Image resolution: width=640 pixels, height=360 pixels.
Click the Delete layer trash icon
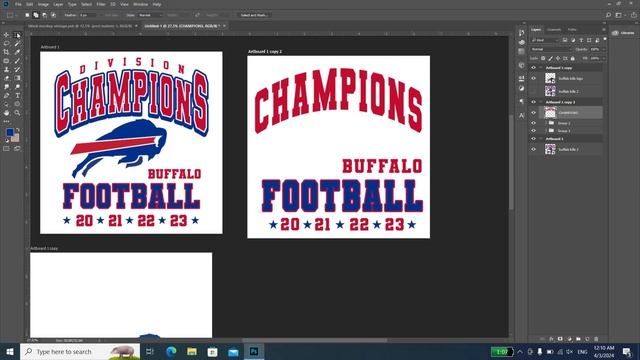coord(596,339)
